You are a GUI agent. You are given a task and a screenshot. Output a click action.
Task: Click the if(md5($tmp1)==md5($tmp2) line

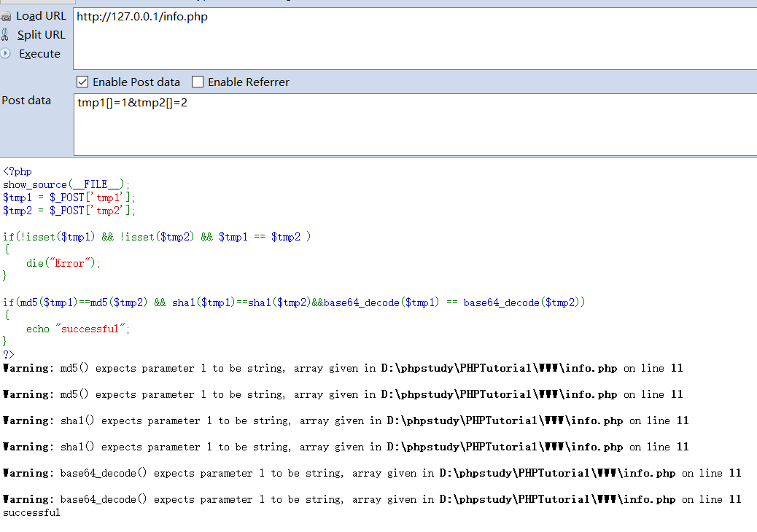[294, 302]
